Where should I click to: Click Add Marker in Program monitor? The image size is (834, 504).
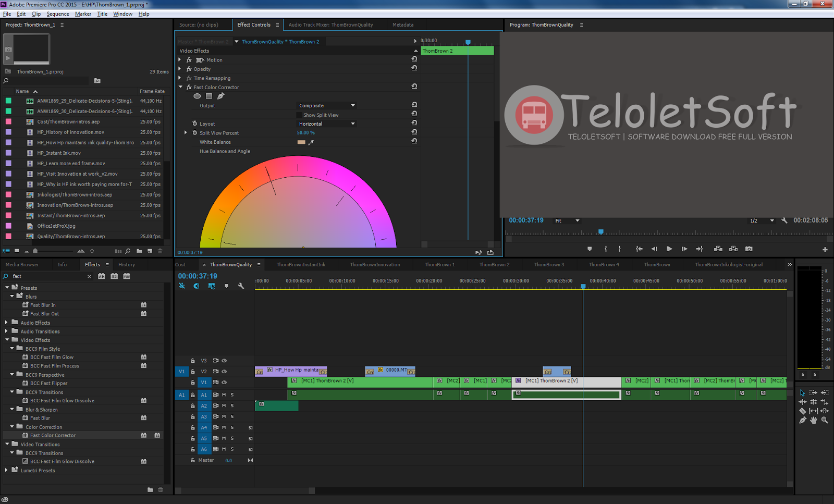[590, 249]
